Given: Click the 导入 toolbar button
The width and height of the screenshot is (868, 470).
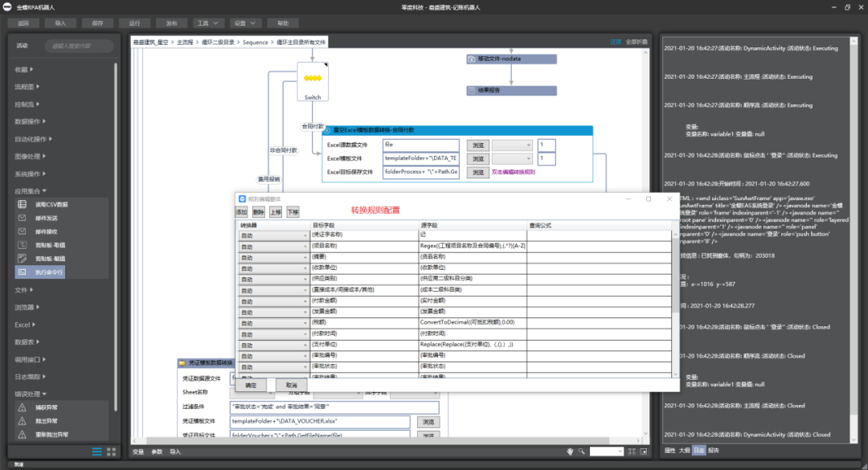Looking at the screenshot, I should coord(60,23).
